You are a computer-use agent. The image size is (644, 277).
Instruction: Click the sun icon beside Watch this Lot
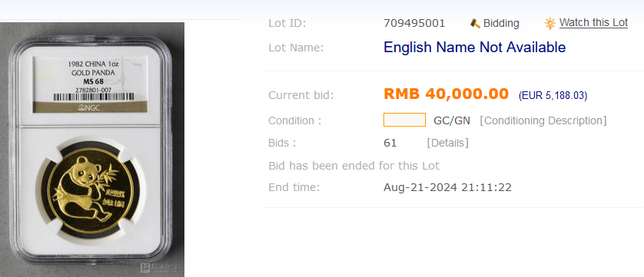coord(550,23)
